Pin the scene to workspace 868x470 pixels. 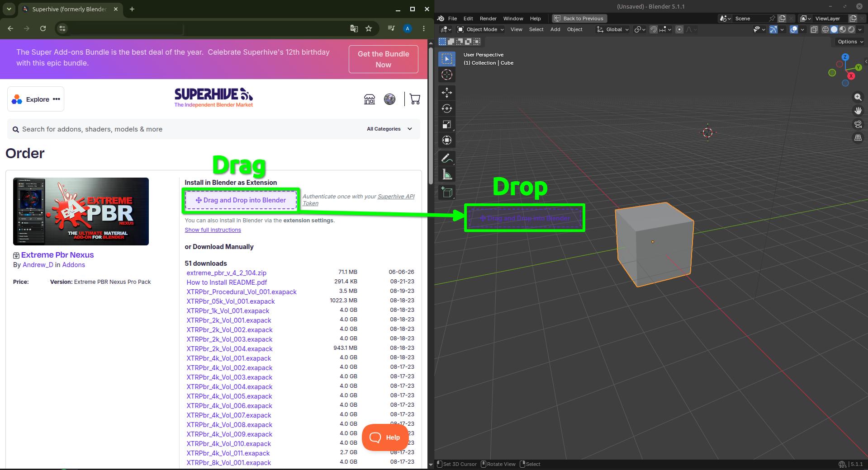[x=773, y=19]
